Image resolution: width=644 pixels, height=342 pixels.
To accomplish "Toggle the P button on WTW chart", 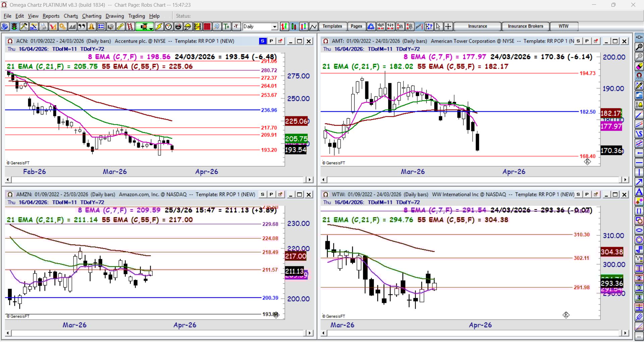I will [x=587, y=194].
